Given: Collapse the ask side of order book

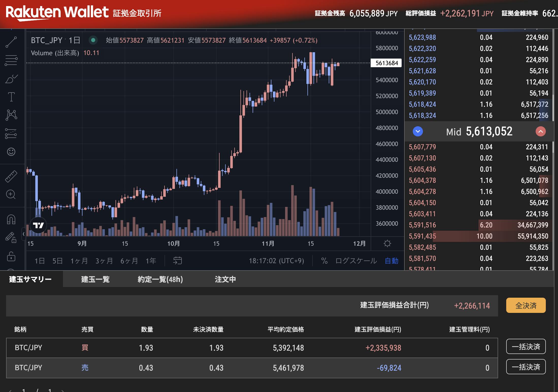Looking at the screenshot, I should tap(417, 131).
